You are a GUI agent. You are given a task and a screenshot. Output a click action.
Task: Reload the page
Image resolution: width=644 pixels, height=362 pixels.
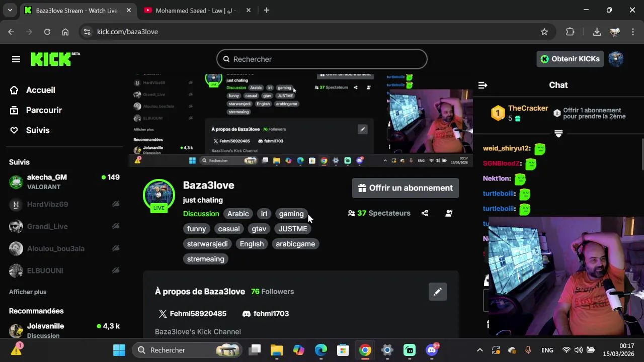[47, 32]
